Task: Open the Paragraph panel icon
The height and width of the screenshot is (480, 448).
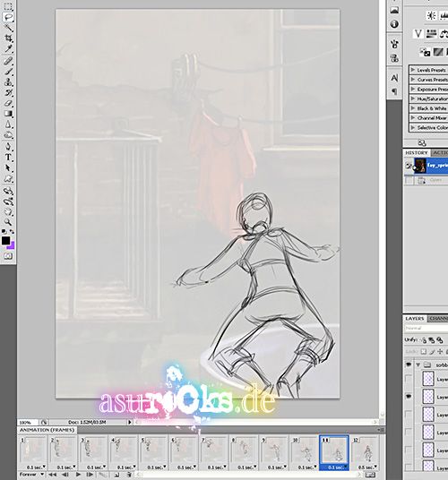Action: (x=394, y=91)
